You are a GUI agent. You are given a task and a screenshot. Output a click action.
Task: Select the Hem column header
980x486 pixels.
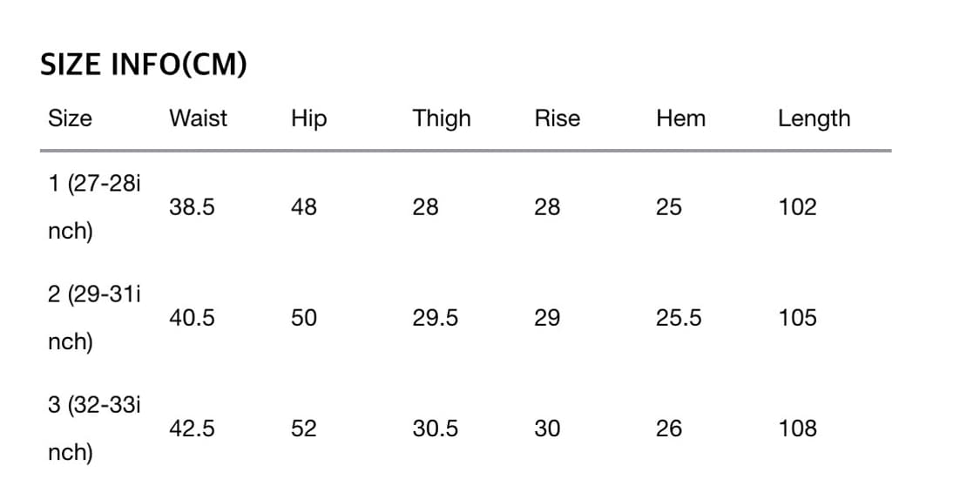[x=680, y=118]
